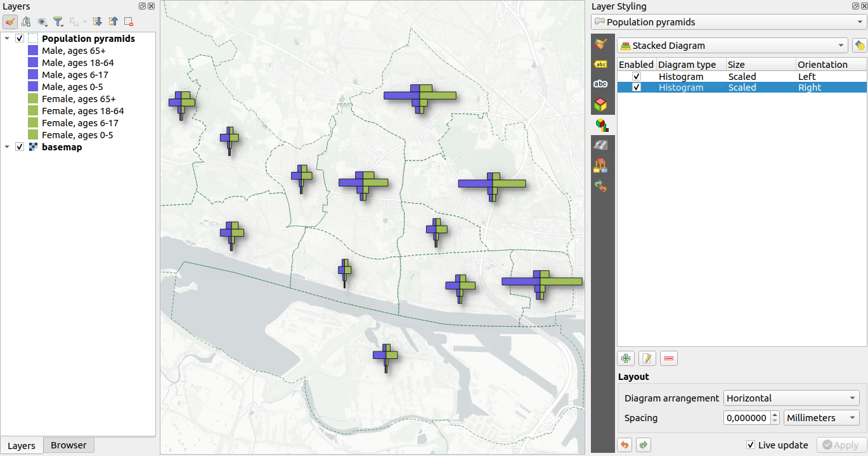Uncheck Enabled for the left Histogram row
Screen dimensions: 868x456
636,76
